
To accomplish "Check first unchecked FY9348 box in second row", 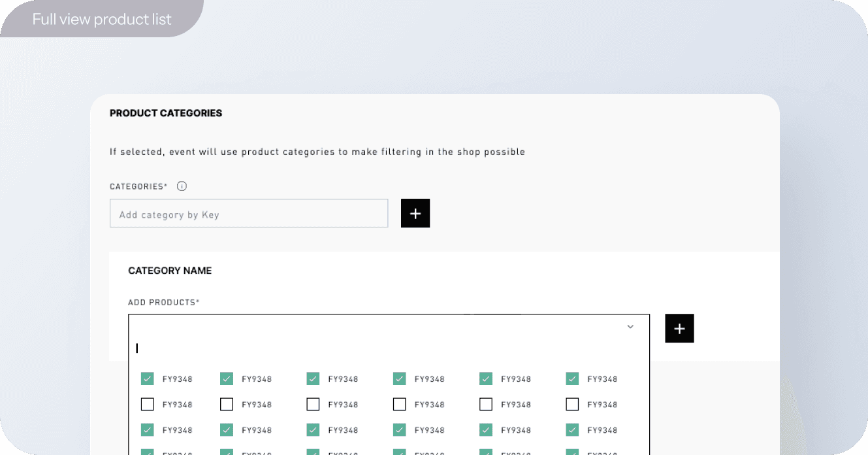I will tap(148, 405).
